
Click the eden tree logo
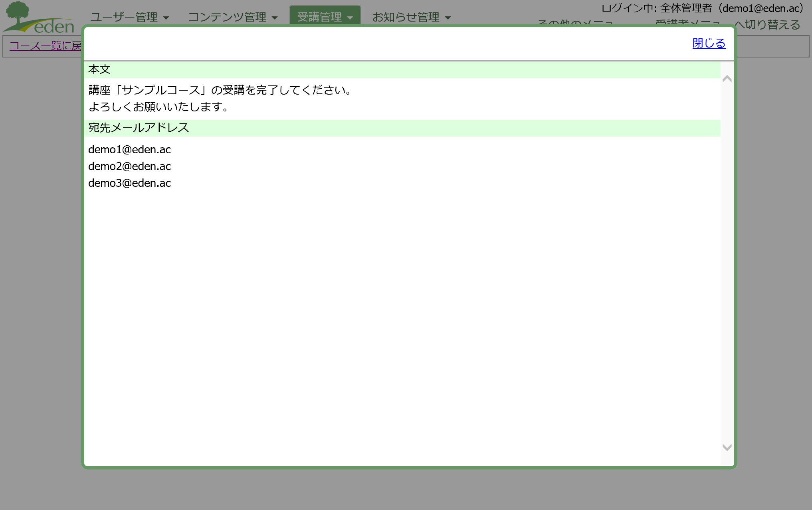[x=38, y=18]
